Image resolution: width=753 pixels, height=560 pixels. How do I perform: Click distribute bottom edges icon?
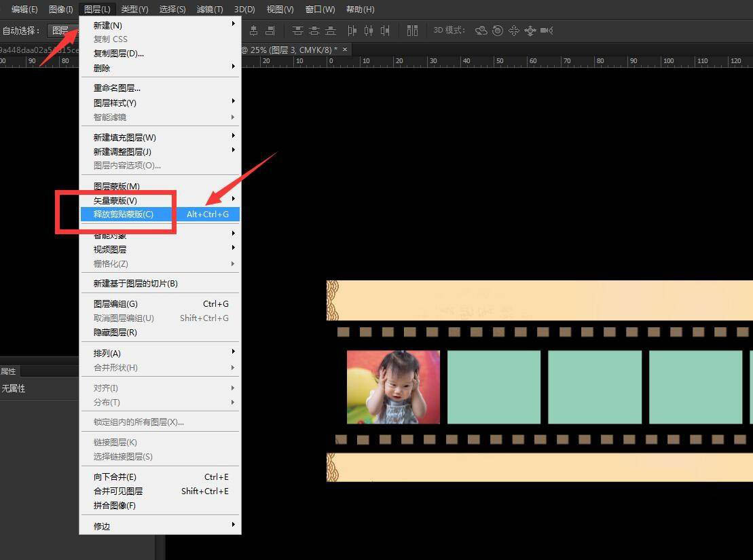pos(331,31)
